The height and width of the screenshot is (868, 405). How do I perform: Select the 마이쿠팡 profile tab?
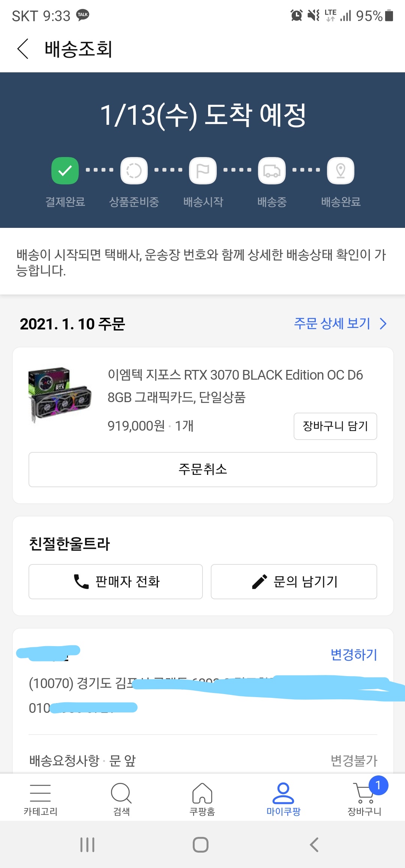(283, 799)
